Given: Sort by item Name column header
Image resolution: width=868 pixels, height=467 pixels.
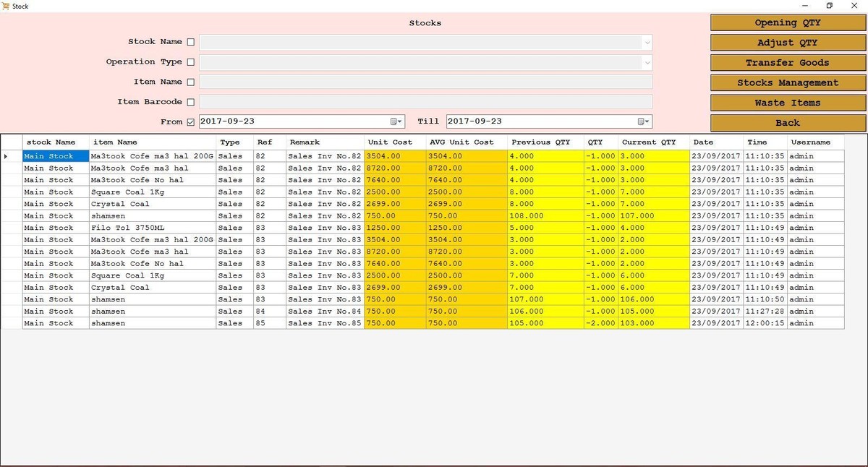Looking at the screenshot, I should tap(153, 142).
